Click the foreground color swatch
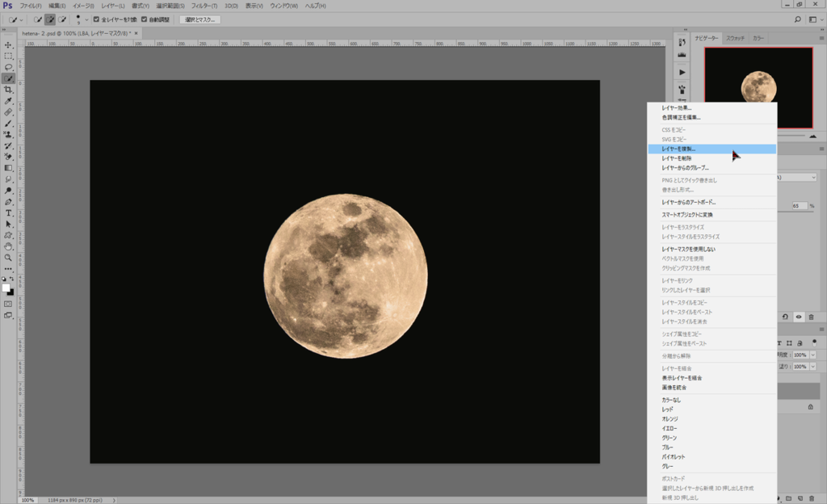 [x=6, y=288]
